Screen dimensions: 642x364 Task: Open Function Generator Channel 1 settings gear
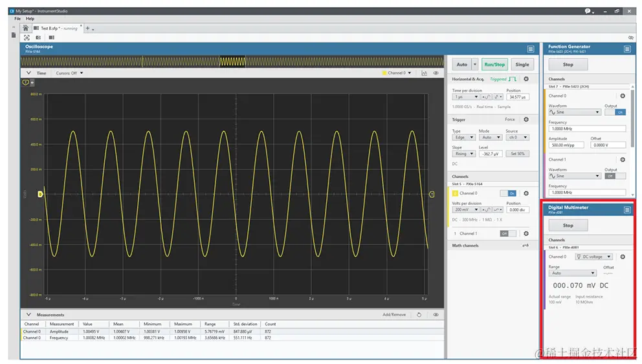pos(623,160)
